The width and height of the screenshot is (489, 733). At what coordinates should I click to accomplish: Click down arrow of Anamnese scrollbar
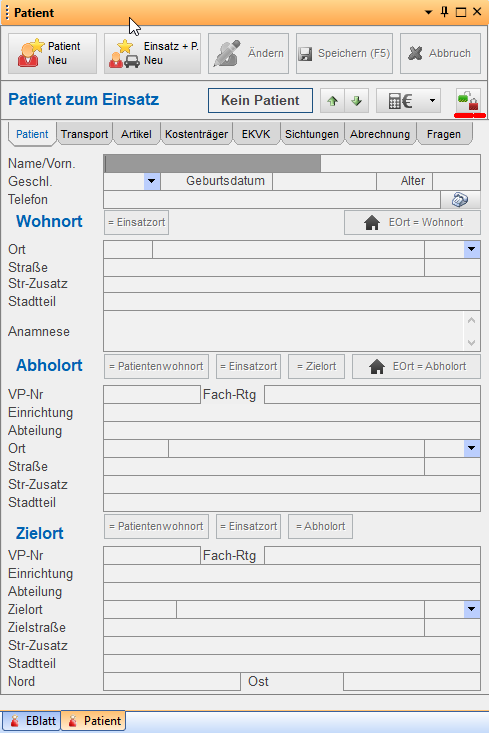[x=471, y=343]
